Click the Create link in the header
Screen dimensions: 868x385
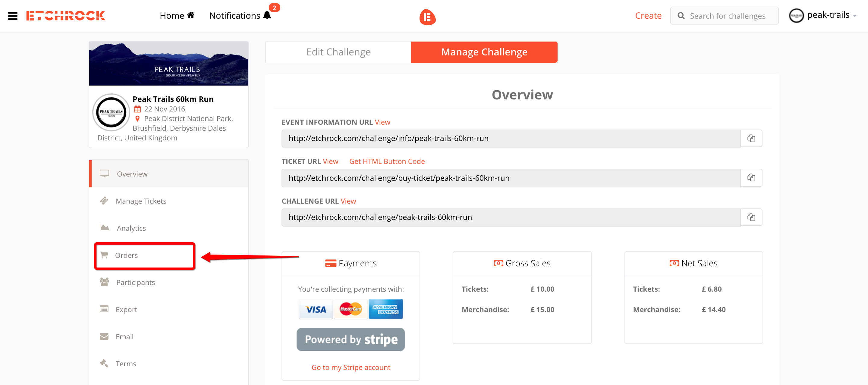648,15
